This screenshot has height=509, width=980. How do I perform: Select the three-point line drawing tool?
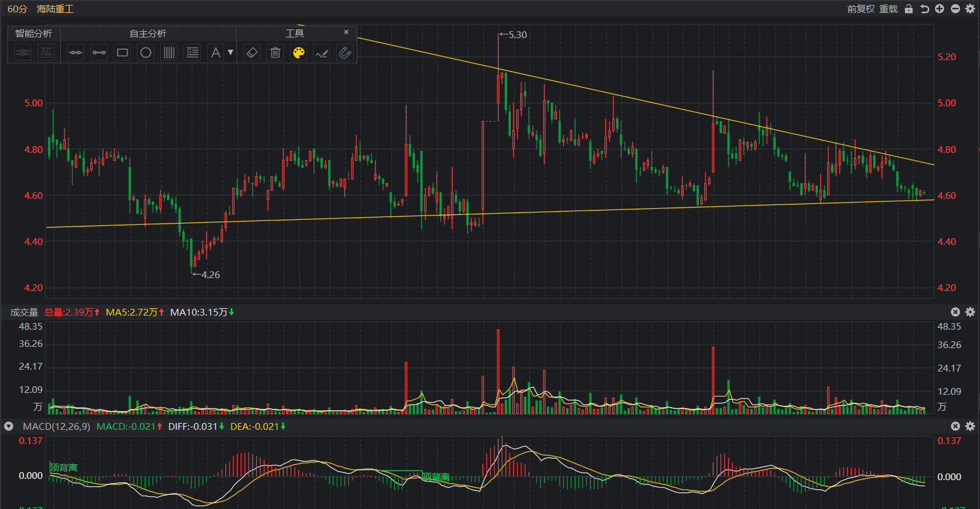76,53
